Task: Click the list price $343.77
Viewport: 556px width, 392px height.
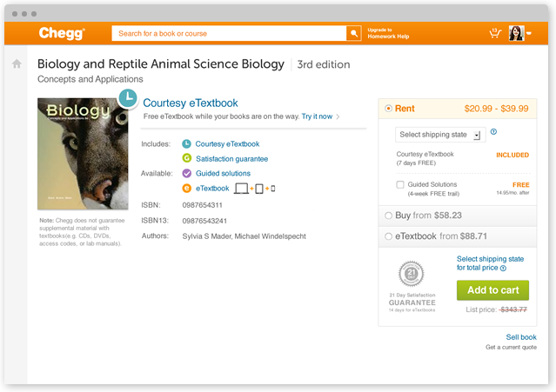Action: pyautogui.click(x=512, y=309)
